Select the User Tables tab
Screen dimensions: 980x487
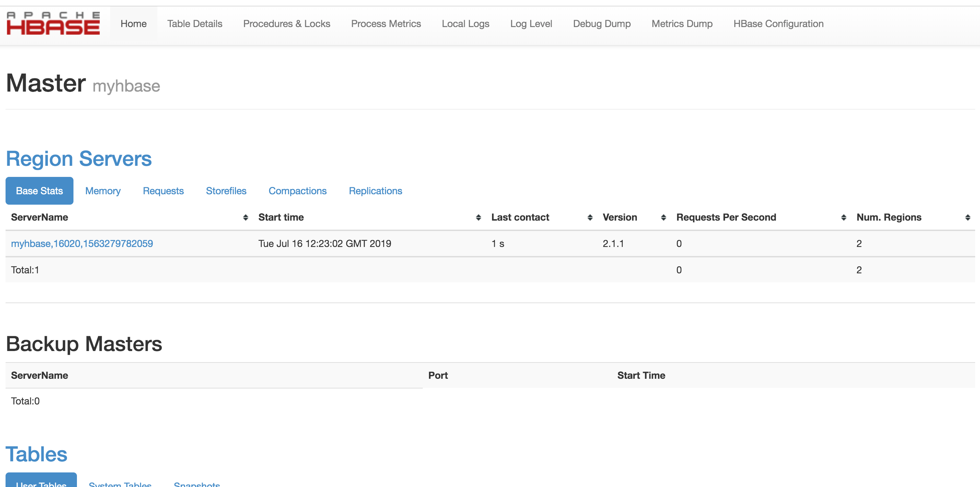coord(41,480)
